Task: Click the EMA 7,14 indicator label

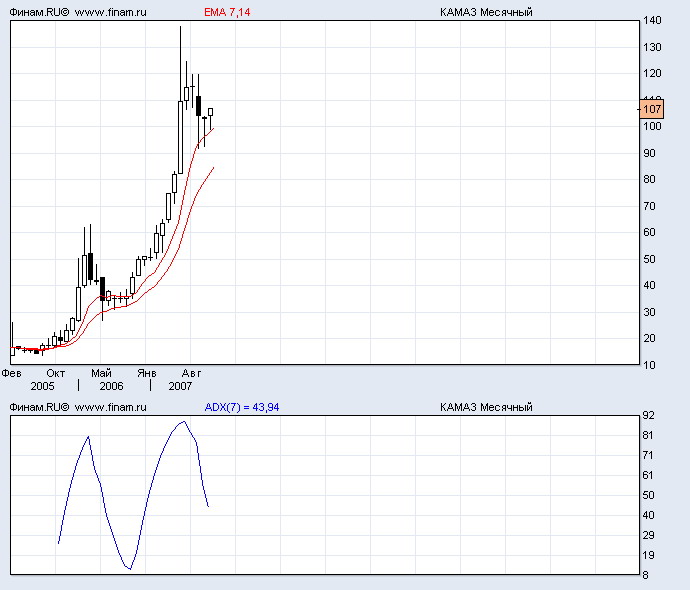Action: click(227, 12)
